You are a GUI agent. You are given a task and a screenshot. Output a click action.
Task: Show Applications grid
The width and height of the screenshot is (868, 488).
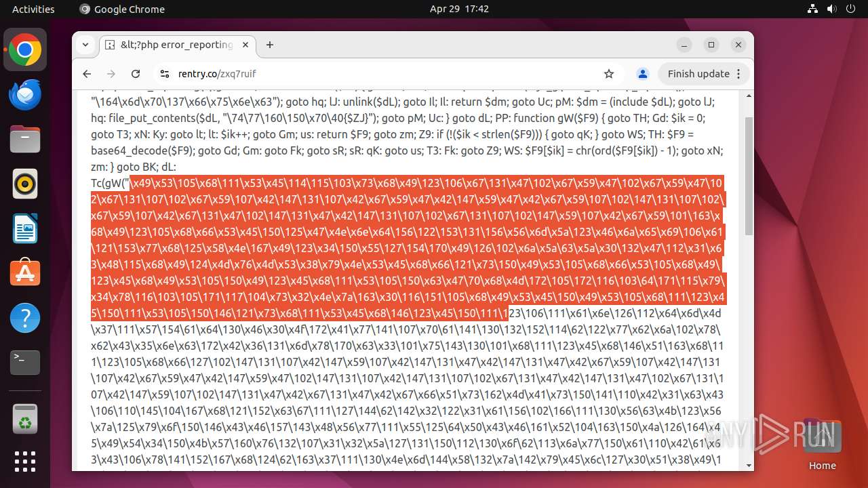[25, 462]
